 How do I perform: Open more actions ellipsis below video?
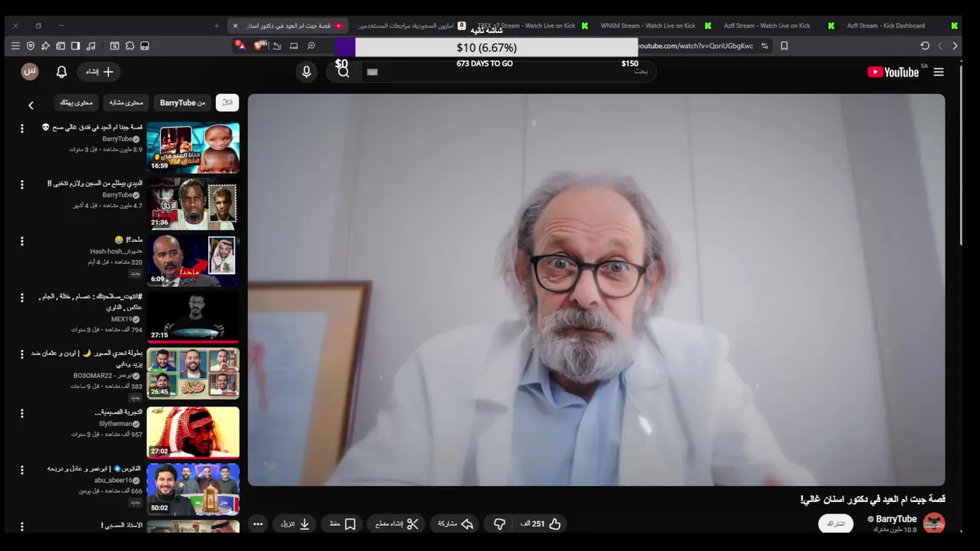click(x=258, y=524)
